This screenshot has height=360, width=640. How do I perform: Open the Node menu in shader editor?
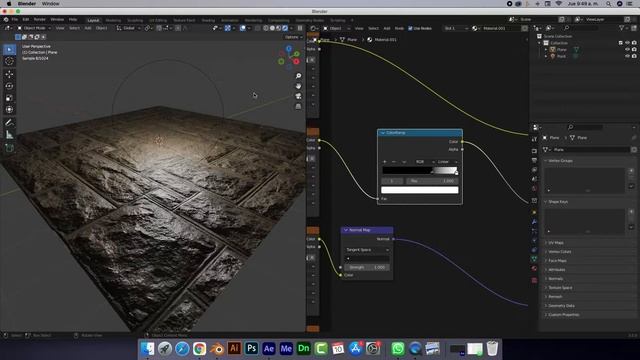click(x=399, y=28)
